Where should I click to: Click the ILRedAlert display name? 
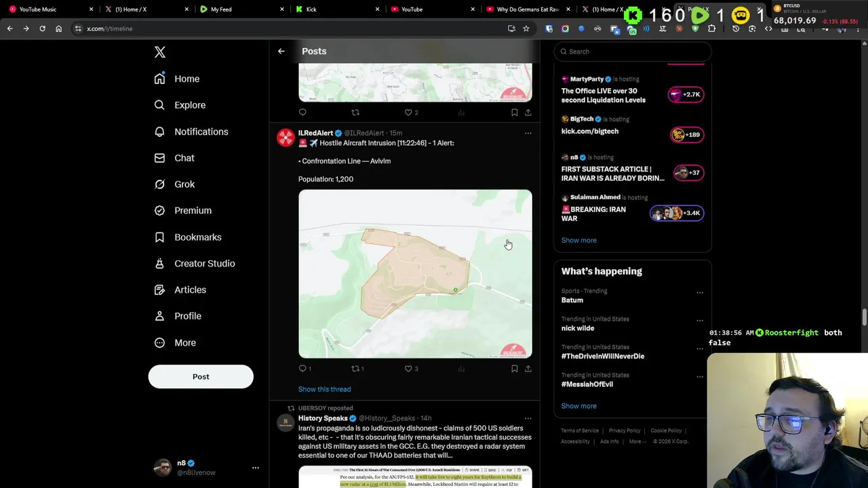pyautogui.click(x=315, y=133)
